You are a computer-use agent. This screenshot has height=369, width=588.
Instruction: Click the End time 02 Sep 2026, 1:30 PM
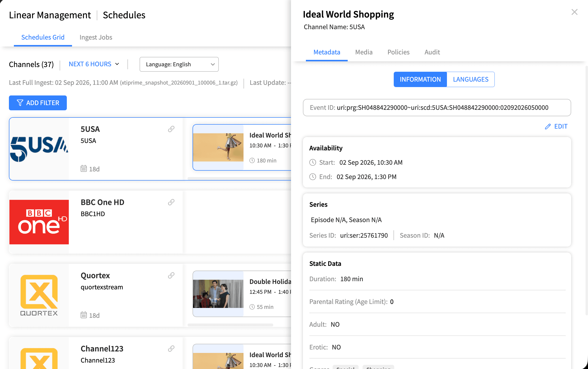tap(367, 177)
